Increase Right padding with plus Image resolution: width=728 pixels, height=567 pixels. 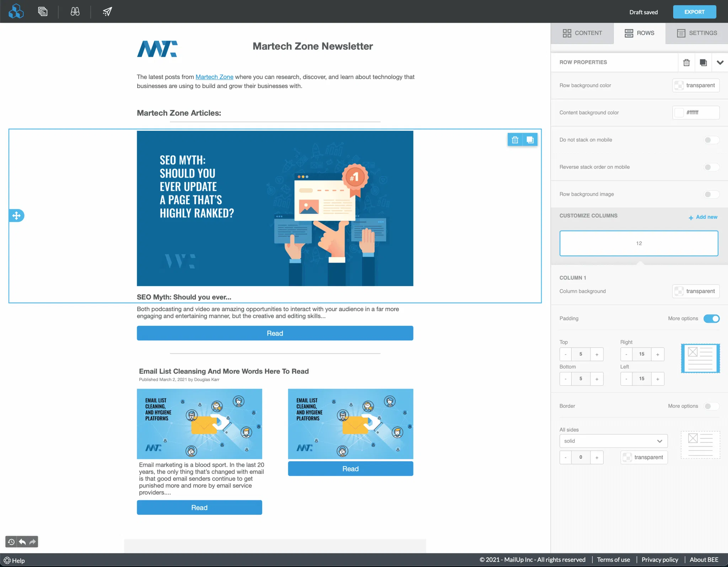[658, 354]
